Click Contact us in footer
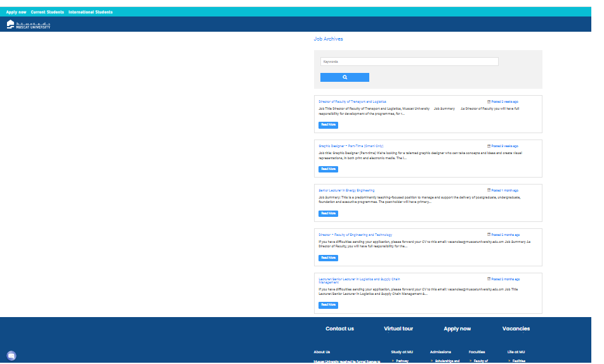Viewport: 604px width, 364px height. click(x=339, y=328)
